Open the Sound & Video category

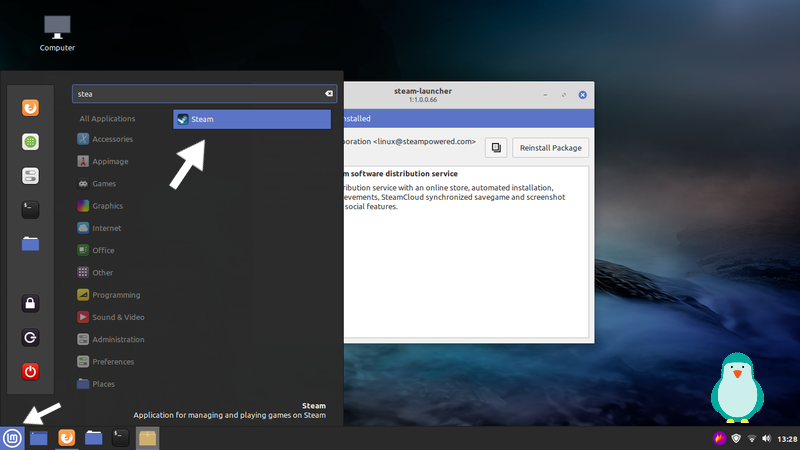pos(111,317)
